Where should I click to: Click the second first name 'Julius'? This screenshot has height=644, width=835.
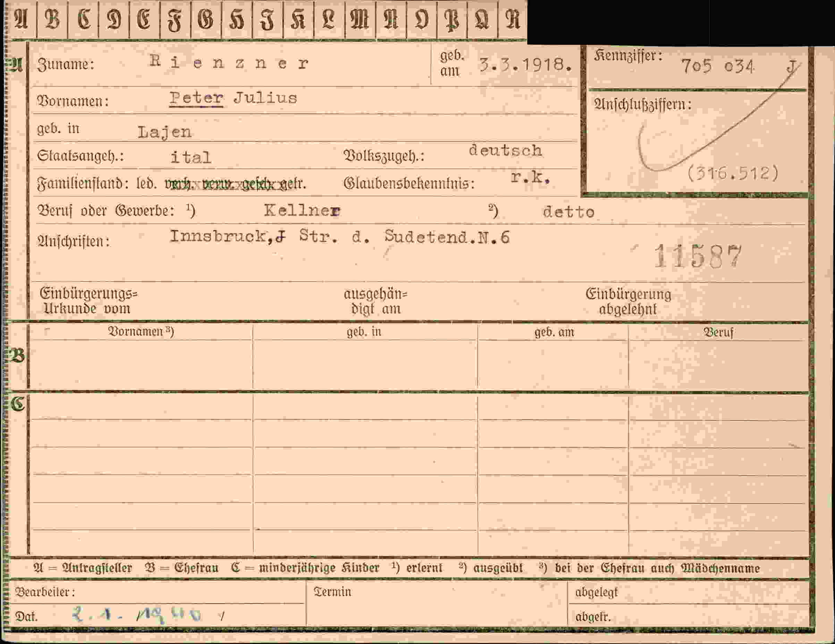[x=265, y=98]
